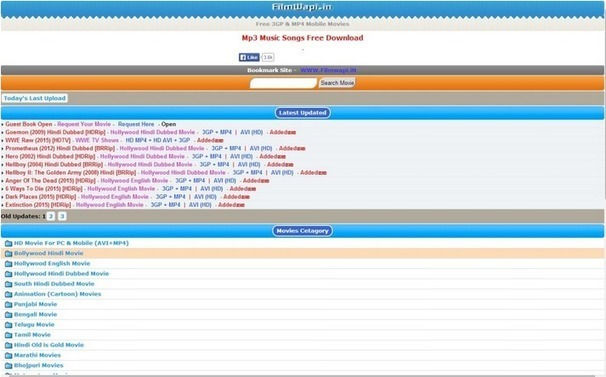606x377 pixels.
Task: Open Hollywood English Movie category in list
Action: tap(52, 264)
